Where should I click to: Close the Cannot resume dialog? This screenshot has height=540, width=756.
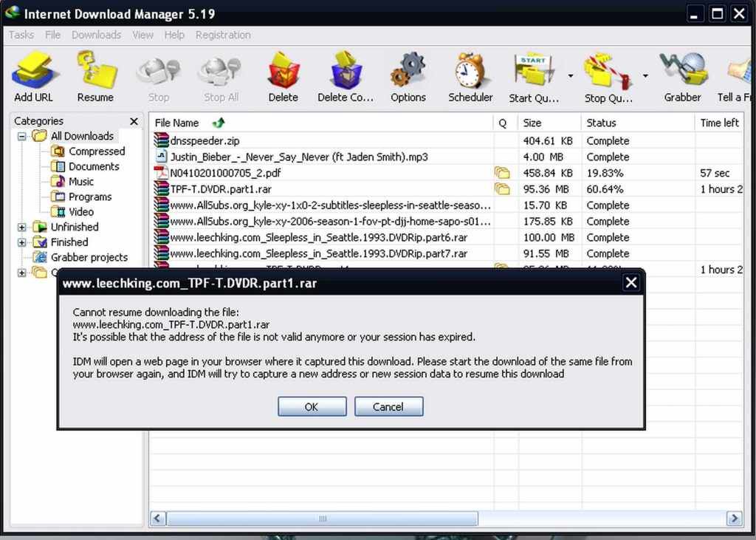[631, 282]
